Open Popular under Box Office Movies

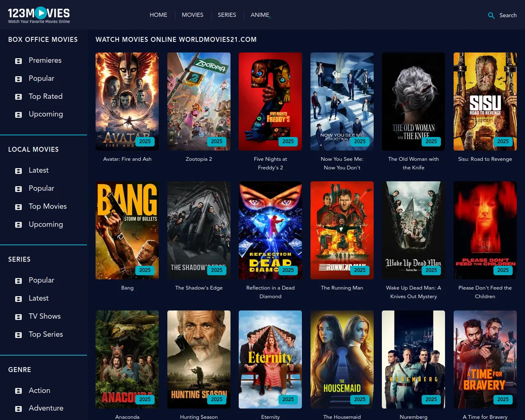point(41,78)
